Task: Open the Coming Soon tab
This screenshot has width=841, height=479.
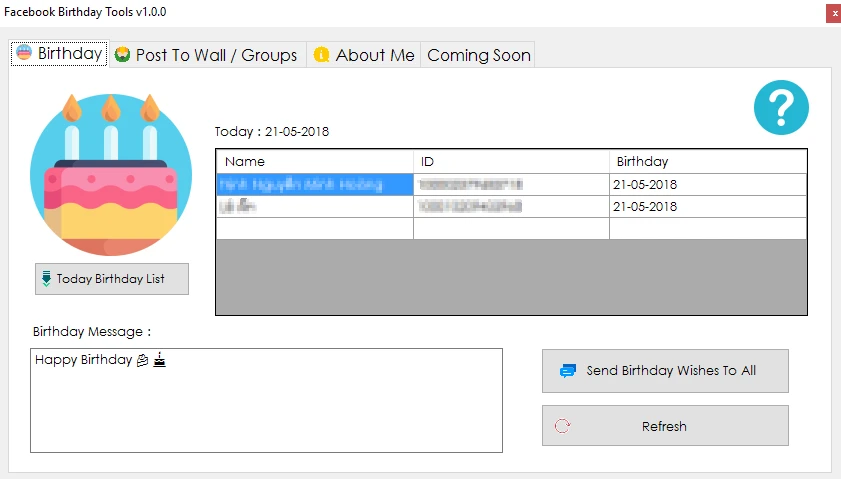Action: pyautogui.click(x=478, y=55)
